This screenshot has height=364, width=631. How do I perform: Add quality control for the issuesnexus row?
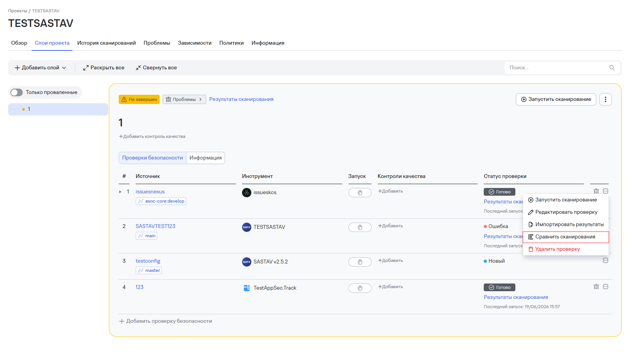[x=390, y=191]
